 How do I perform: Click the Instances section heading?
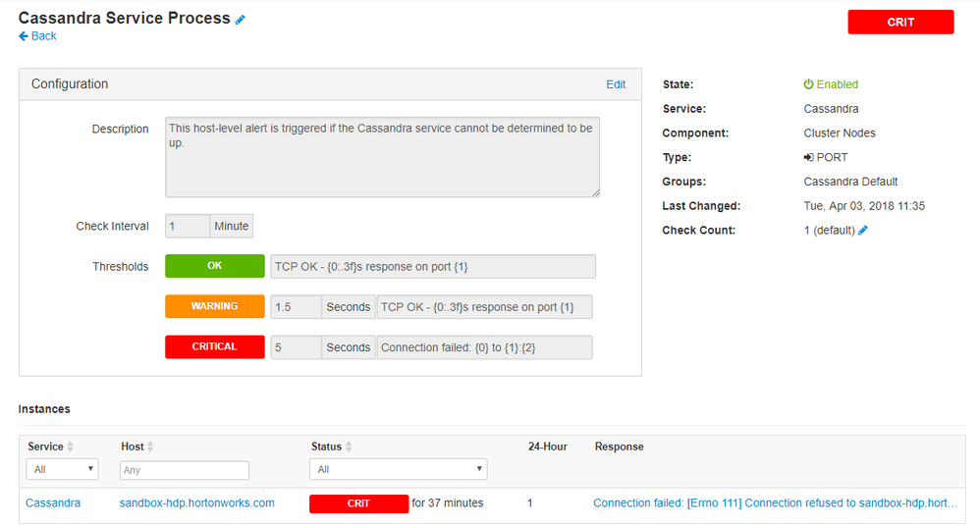pos(44,409)
